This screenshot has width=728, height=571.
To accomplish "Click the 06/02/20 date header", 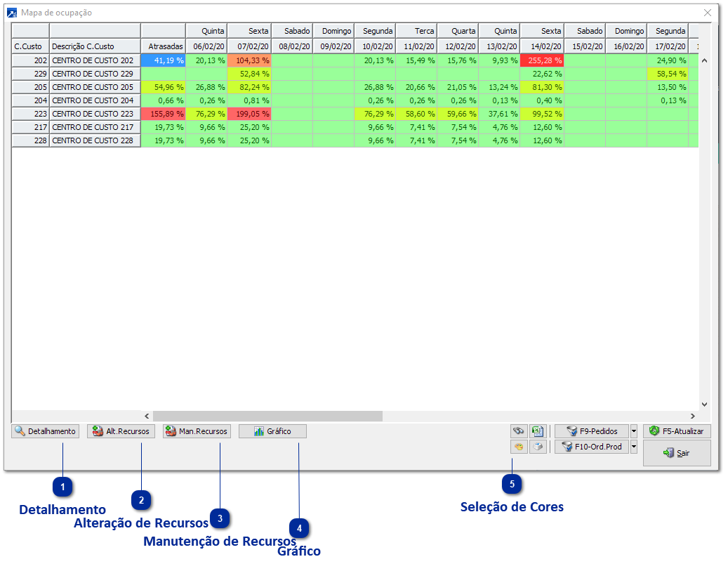I will click(206, 46).
